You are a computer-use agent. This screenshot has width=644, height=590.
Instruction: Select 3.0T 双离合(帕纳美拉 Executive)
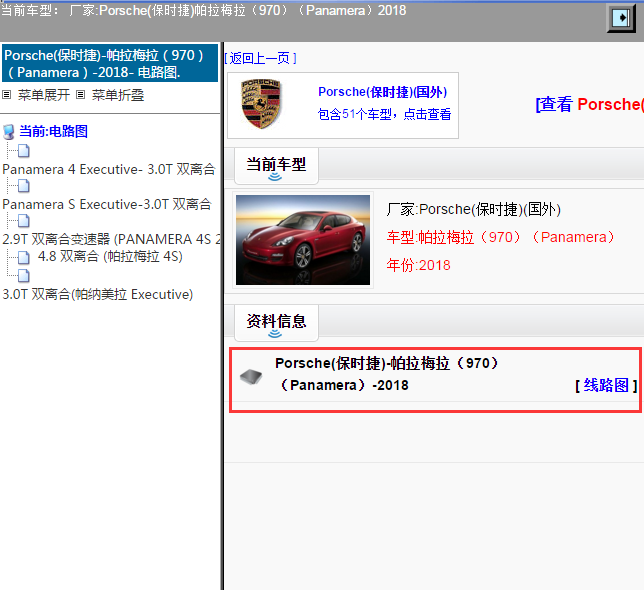(x=98, y=294)
